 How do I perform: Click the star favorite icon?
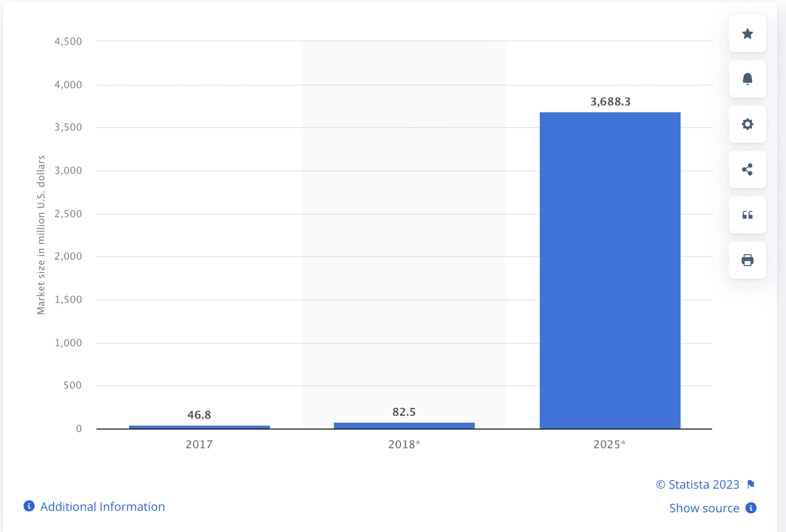pyautogui.click(x=747, y=33)
